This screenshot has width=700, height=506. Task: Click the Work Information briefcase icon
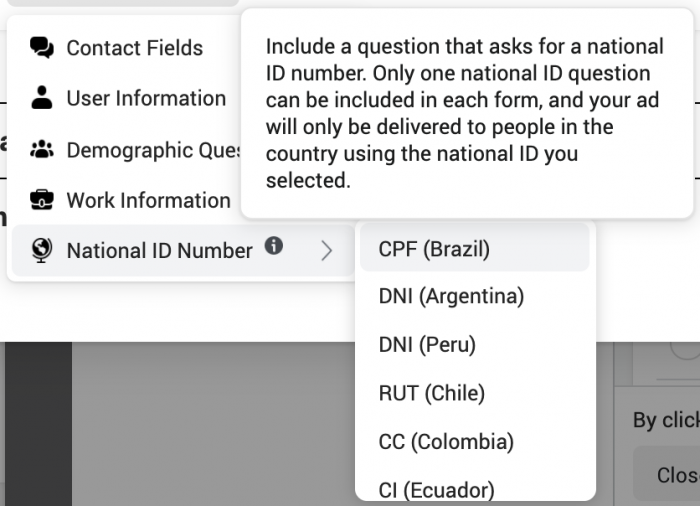(42, 200)
